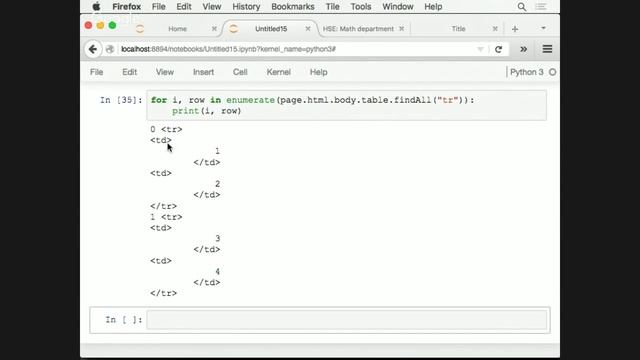The width and height of the screenshot is (640, 360).
Task: Open the History menu in menu bar
Action: click(246, 7)
